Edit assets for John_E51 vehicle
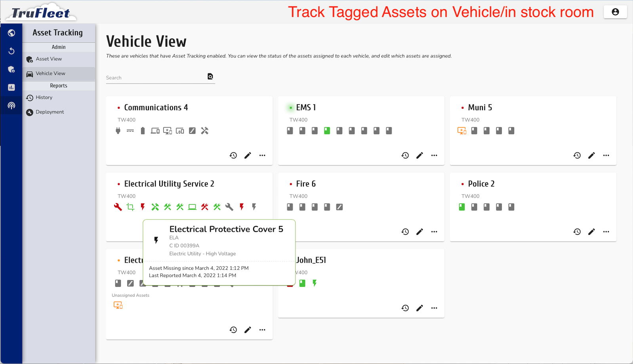 [x=419, y=308]
